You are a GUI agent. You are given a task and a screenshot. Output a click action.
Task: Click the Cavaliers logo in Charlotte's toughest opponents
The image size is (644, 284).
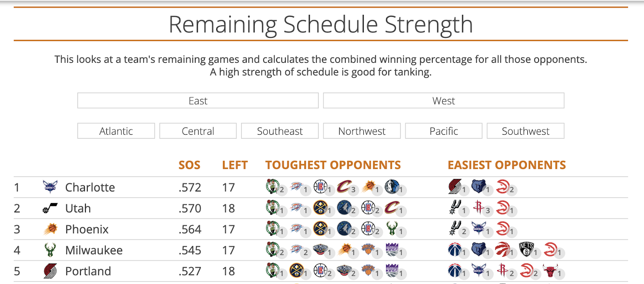[344, 186]
